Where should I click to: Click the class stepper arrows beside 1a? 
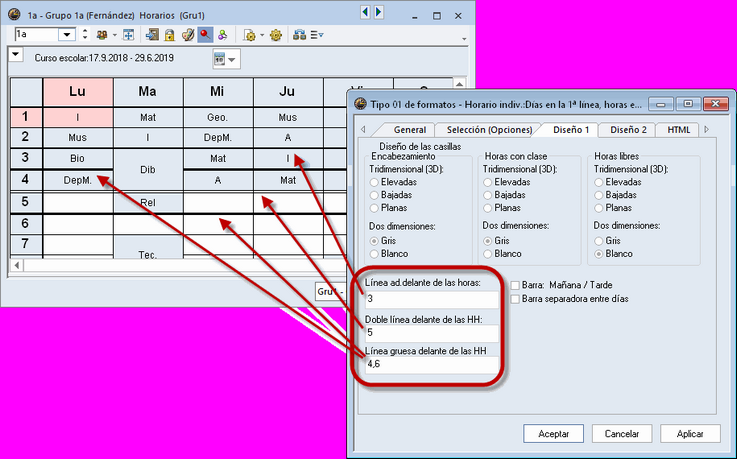coord(85,34)
